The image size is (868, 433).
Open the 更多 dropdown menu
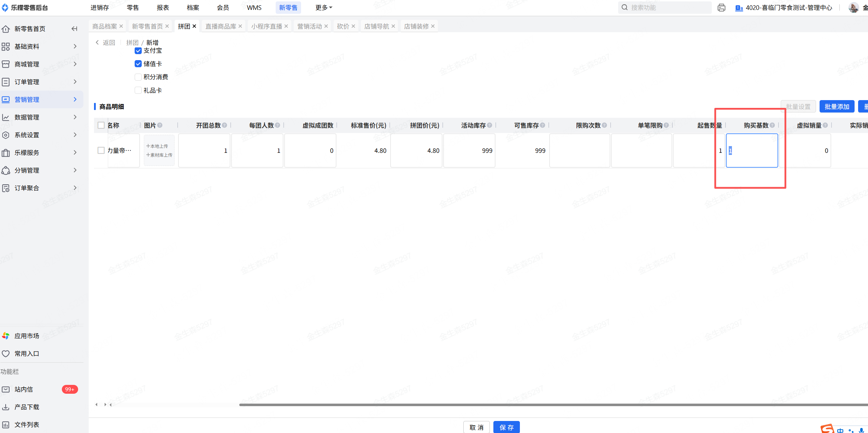(x=323, y=7)
